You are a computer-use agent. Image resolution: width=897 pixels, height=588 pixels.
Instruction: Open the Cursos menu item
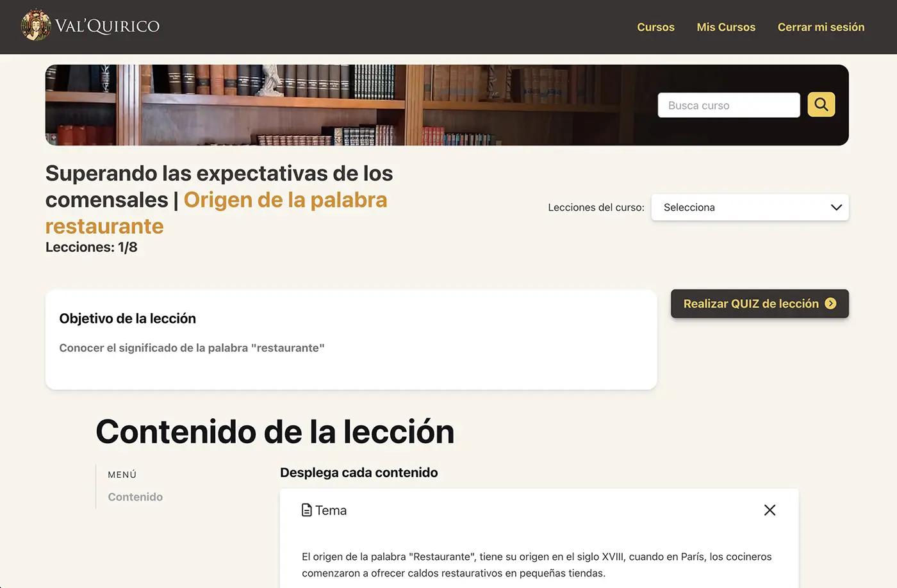click(x=655, y=27)
